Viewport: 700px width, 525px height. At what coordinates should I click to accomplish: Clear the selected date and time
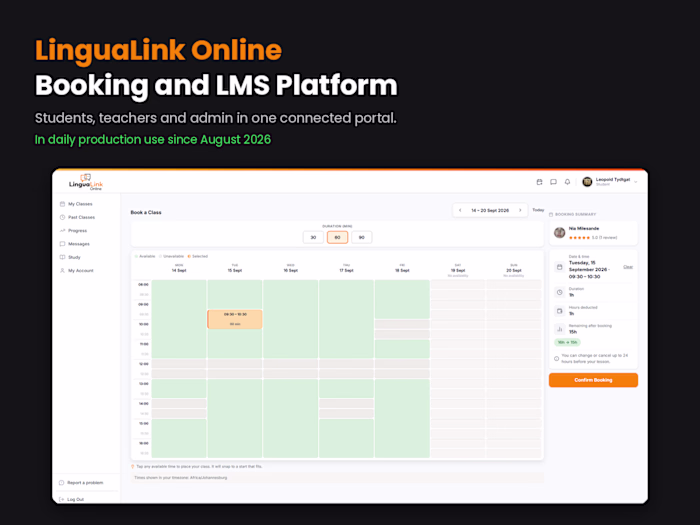click(x=628, y=267)
